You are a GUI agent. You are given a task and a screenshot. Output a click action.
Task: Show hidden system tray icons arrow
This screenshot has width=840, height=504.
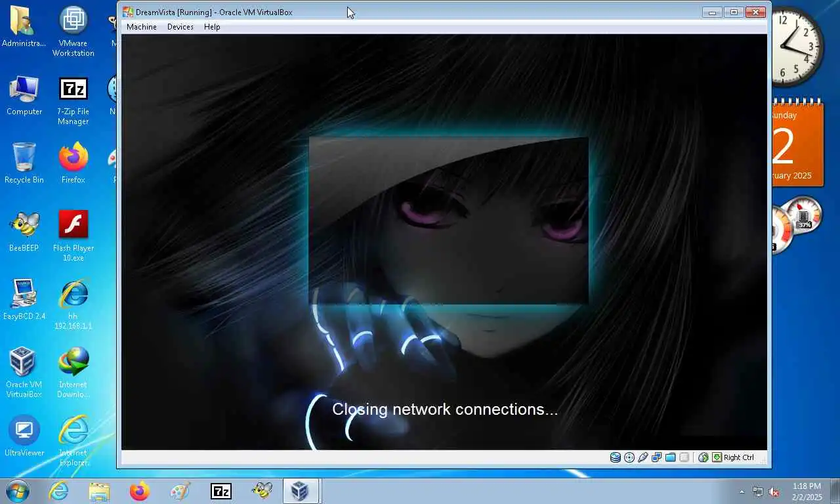click(742, 492)
